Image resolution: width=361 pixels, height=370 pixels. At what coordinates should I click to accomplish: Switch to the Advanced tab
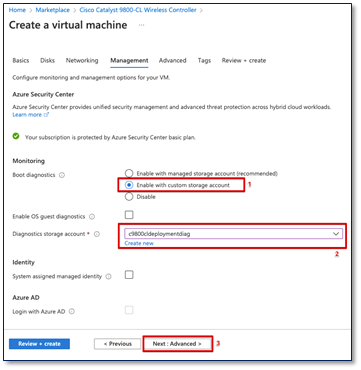coord(172,61)
